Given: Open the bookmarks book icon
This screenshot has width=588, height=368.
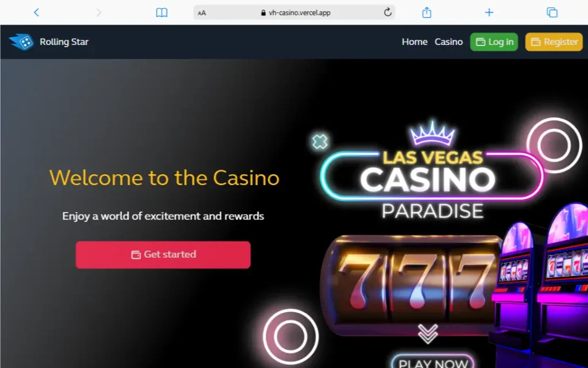Looking at the screenshot, I should click(161, 13).
